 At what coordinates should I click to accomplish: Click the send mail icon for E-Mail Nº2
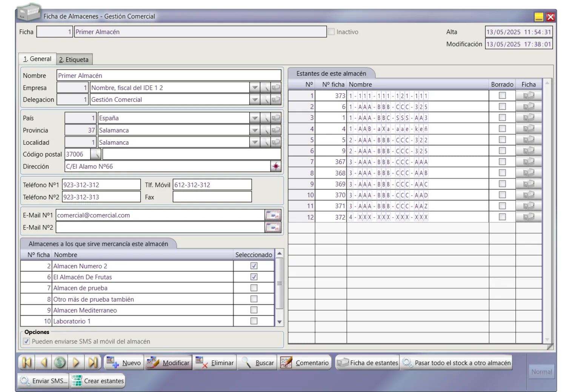(273, 227)
